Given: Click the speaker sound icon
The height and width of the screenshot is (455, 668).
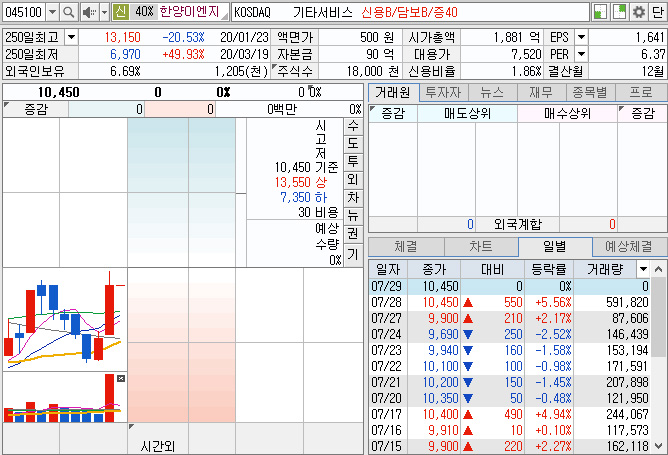Looking at the screenshot, I should (89, 12).
